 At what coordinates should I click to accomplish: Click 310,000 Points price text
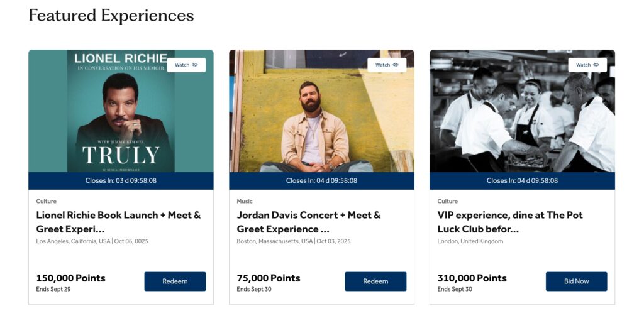click(x=472, y=278)
